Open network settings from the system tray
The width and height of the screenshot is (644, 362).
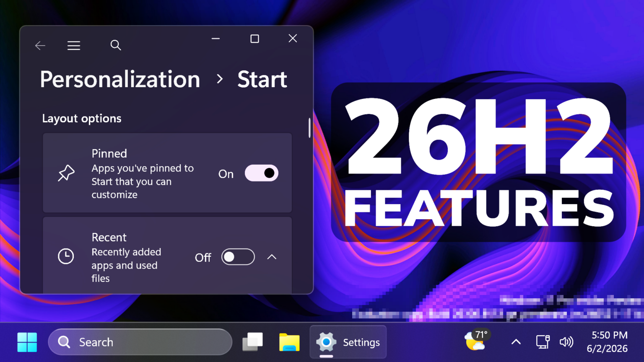pyautogui.click(x=543, y=342)
